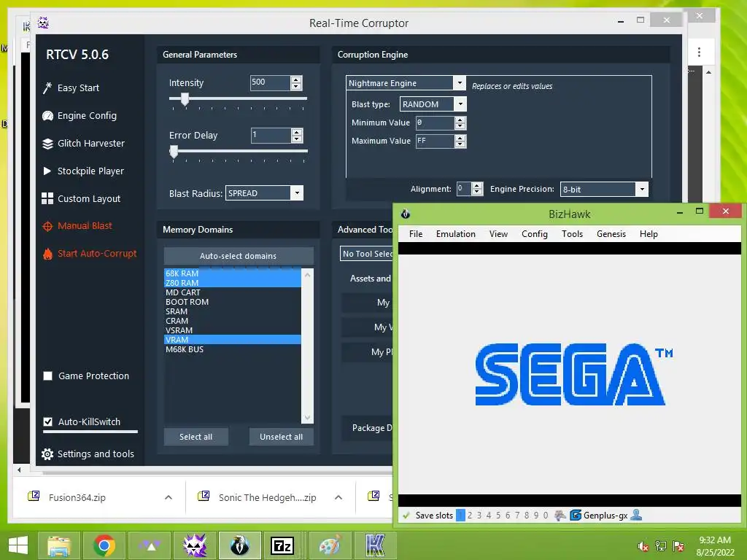The height and width of the screenshot is (560, 747).
Task: Click the Windows Start button
Action: pos(18,545)
